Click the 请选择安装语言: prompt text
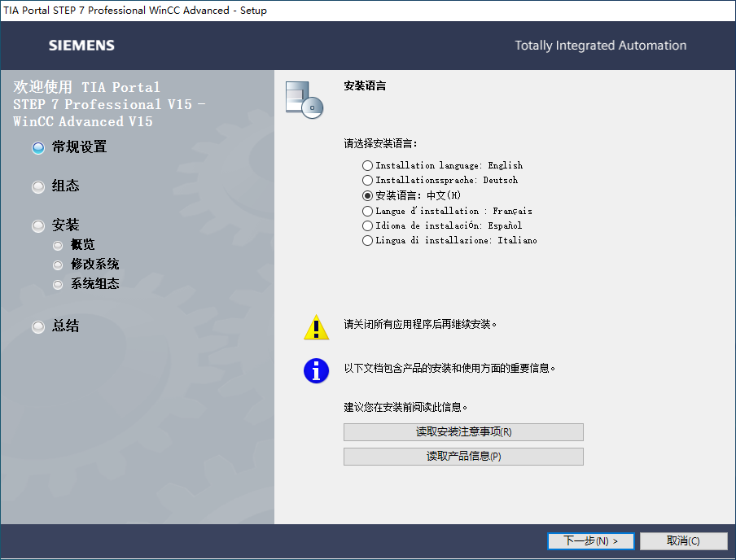This screenshot has width=736, height=560. [x=381, y=143]
